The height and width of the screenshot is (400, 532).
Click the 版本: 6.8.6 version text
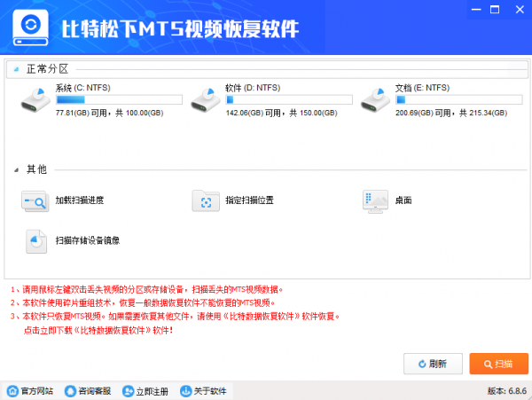[x=507, y=391]
